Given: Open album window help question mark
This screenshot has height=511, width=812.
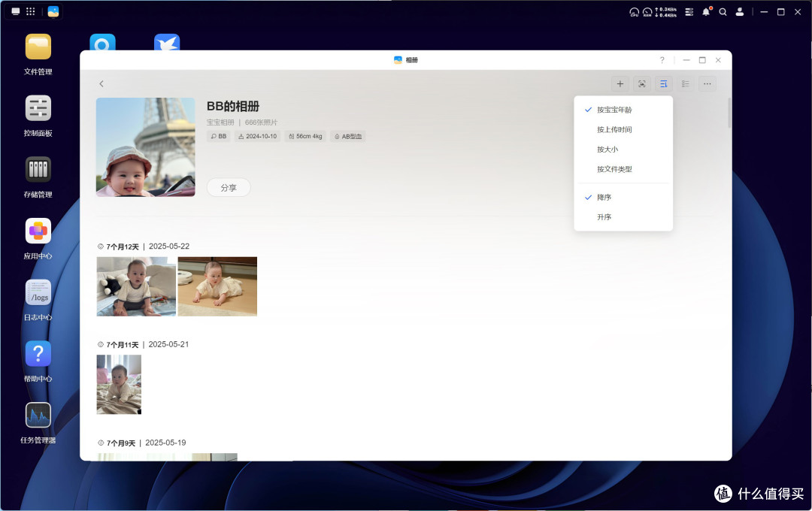Looking at the screenshot, I should (662, 60).
